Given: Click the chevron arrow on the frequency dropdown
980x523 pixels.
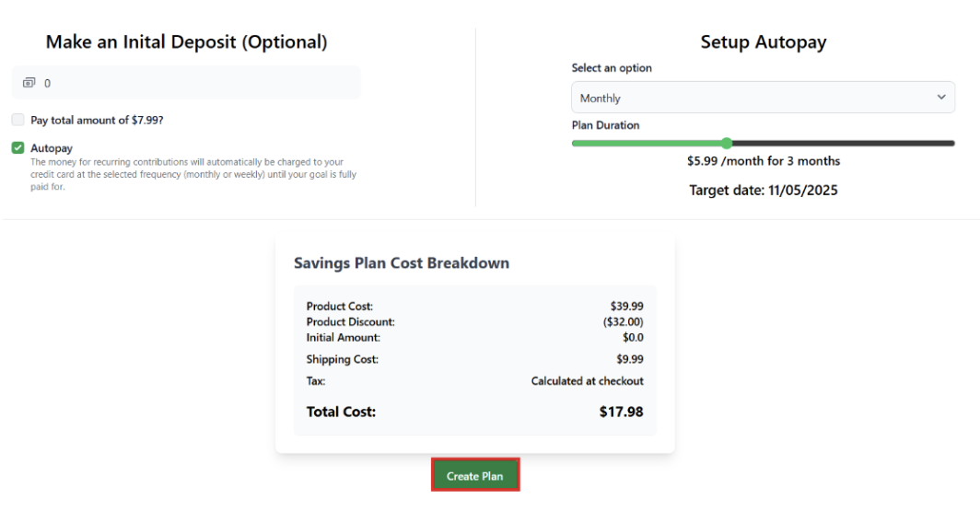Looking at the screenshot, I should click(941, 98).
